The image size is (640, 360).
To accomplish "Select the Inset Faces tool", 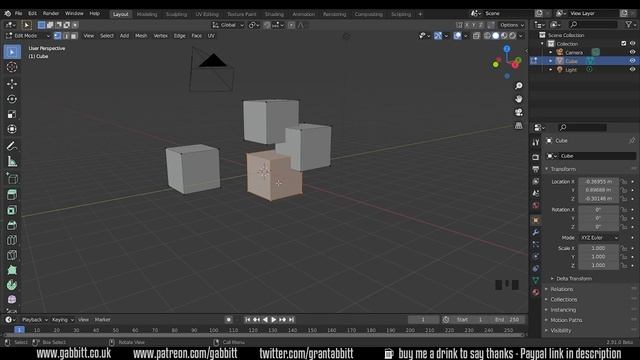I will [x=12, y=210].
